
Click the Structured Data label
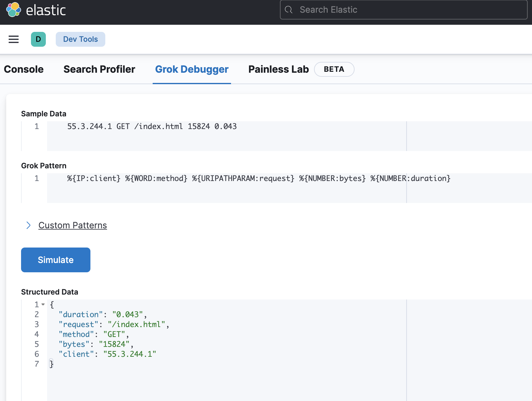tap(50, 292)
